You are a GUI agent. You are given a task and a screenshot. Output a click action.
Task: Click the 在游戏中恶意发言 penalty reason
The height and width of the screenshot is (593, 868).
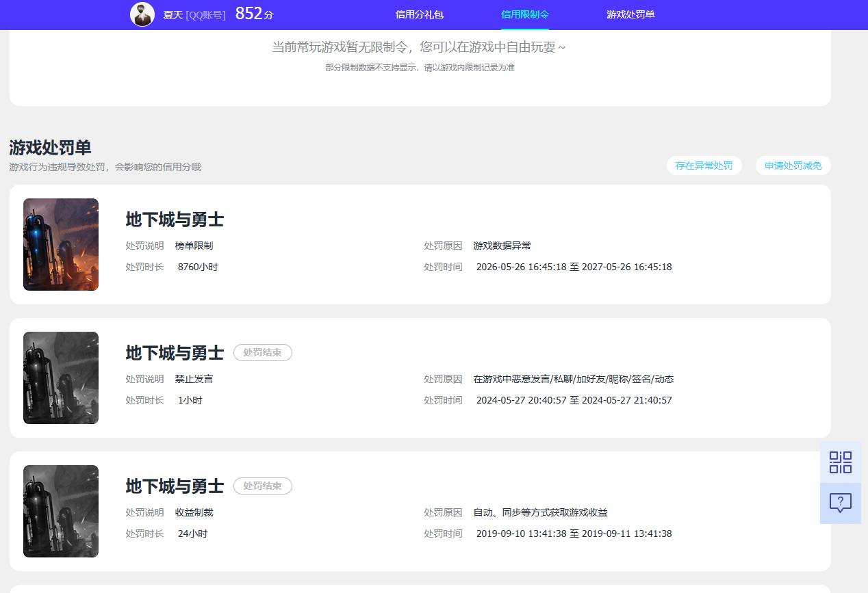[x=574, y=379]
